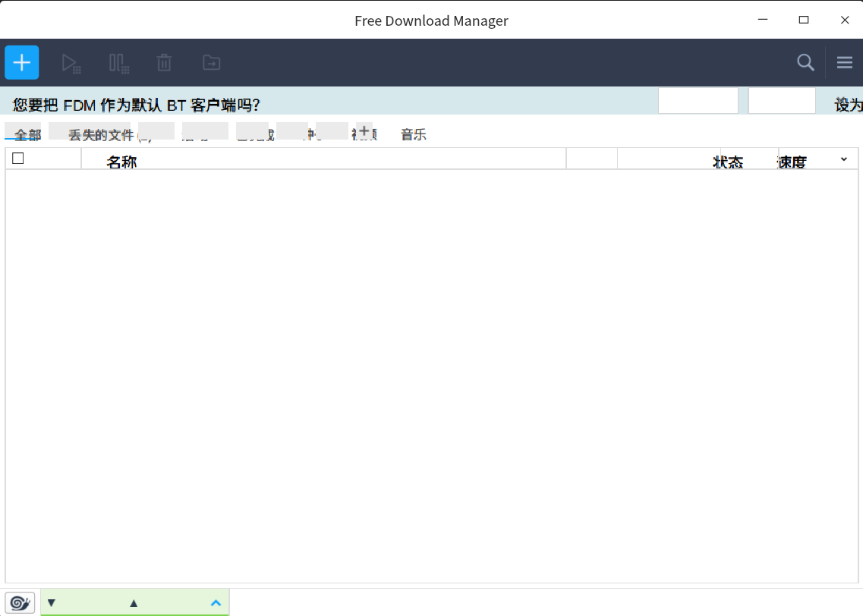Click the trash icon to delete downloads
This screenshot has height=616, width=863.
coord(164,62)
